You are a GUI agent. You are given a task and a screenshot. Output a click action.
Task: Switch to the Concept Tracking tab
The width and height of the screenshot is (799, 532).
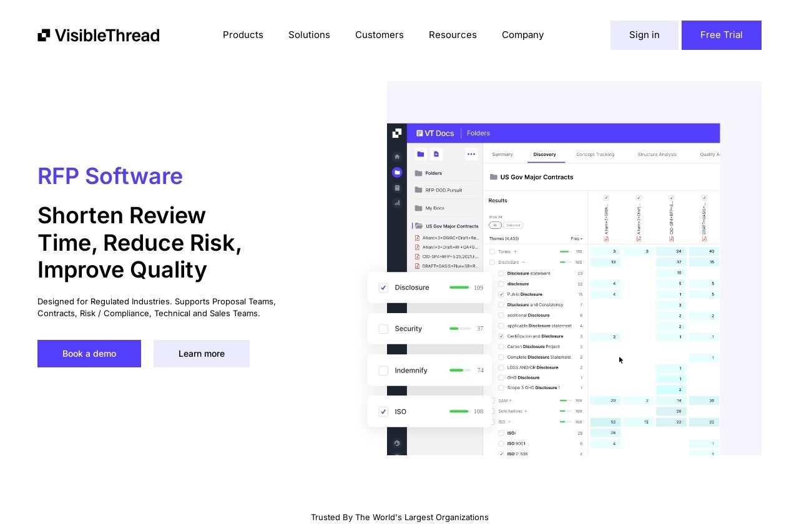point(595,154)
